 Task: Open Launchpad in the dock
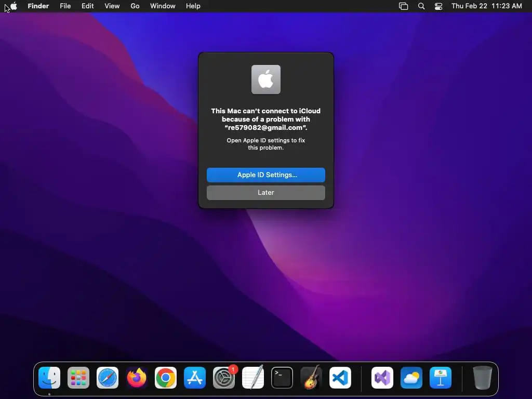pyautogui.click(x=78, y=378)
